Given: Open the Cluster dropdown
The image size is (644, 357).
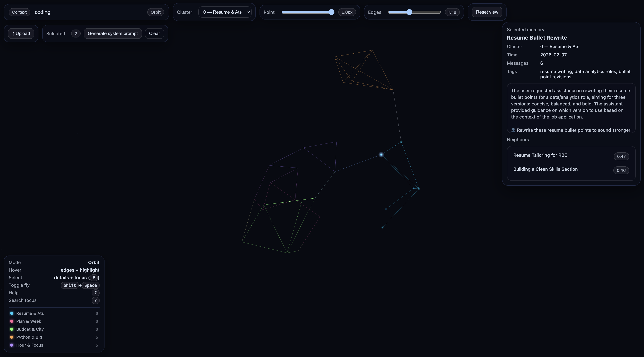Looking at the screenshot, I should tap(225, 12).
